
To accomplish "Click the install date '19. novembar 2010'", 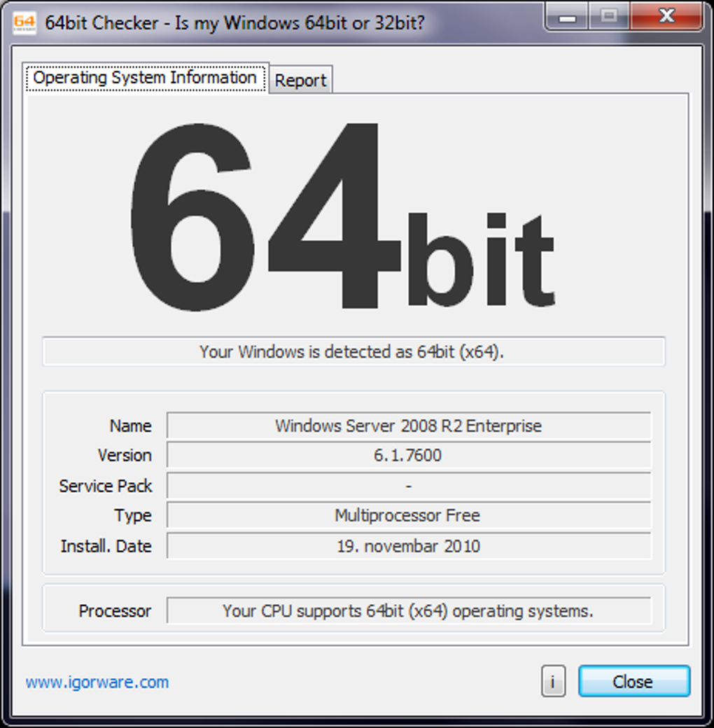I will pos(409,546).
